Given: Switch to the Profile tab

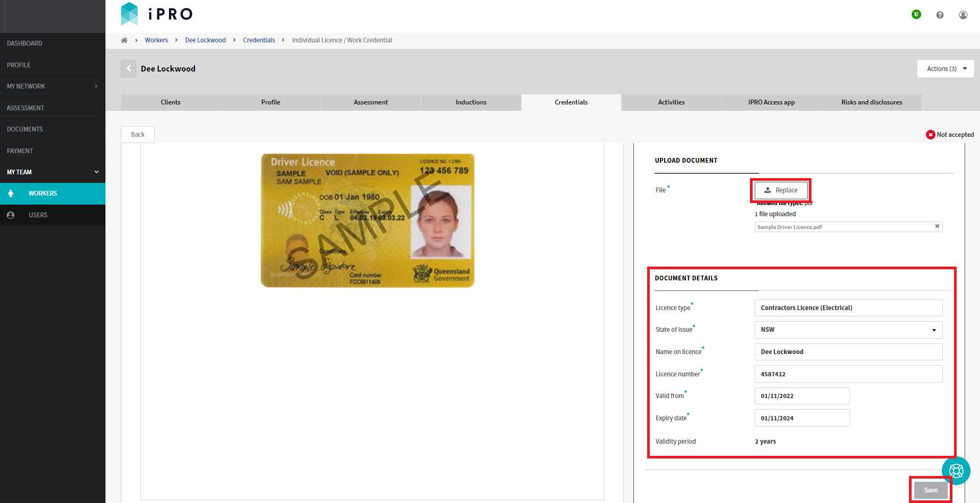Looking at the screenshot, I should point(271,102).
